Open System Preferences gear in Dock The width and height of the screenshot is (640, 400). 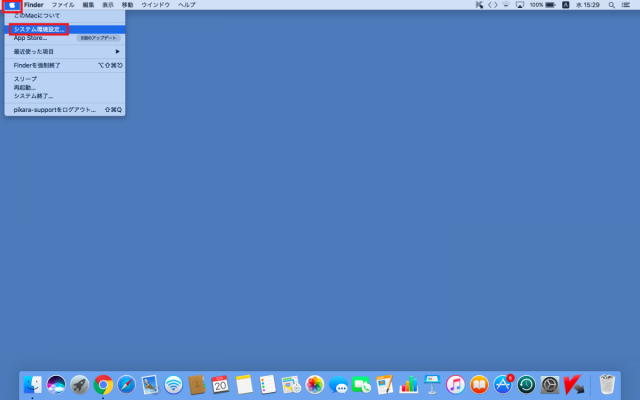coord(550,384)
